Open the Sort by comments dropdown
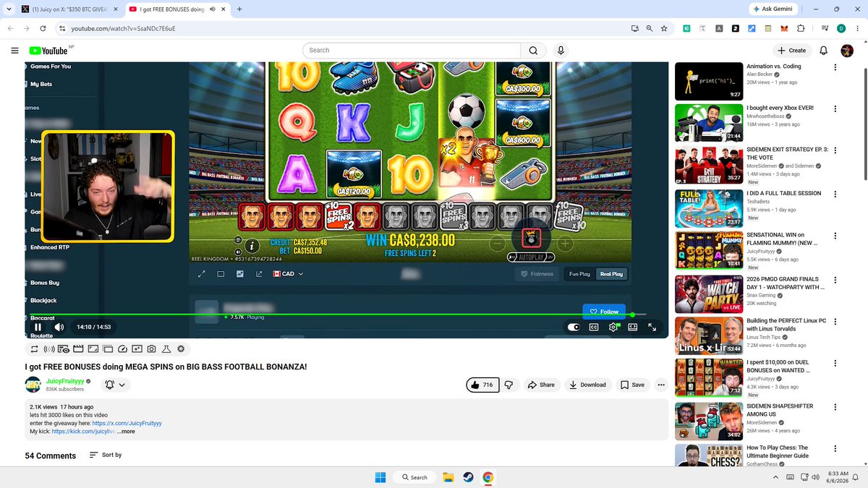The image size is (868, 488). [105, 455]
